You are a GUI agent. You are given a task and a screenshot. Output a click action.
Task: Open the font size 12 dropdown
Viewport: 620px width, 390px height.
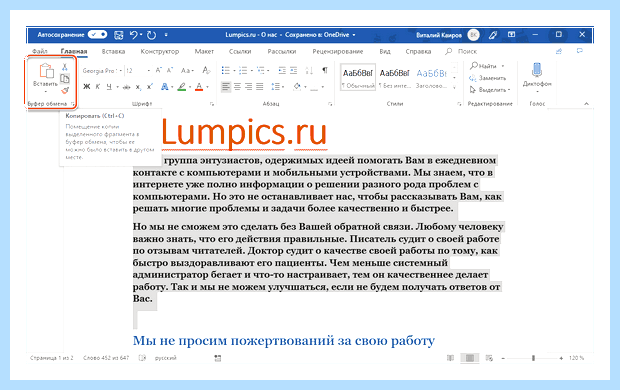click(x=149, y=71)
